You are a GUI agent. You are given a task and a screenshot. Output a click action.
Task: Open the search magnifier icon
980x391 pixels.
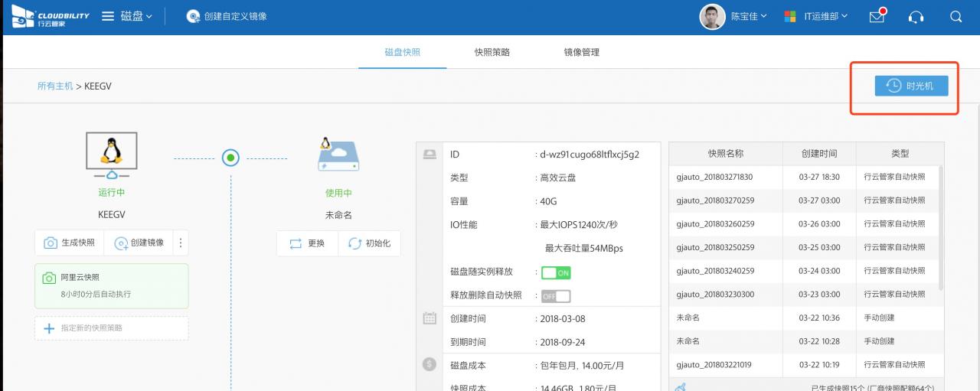point(955,17)
